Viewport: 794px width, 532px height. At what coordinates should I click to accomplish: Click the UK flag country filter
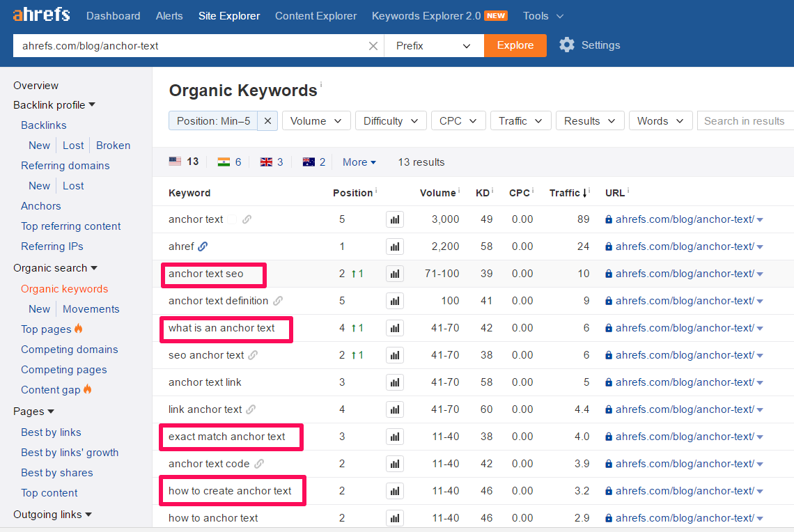266,162
